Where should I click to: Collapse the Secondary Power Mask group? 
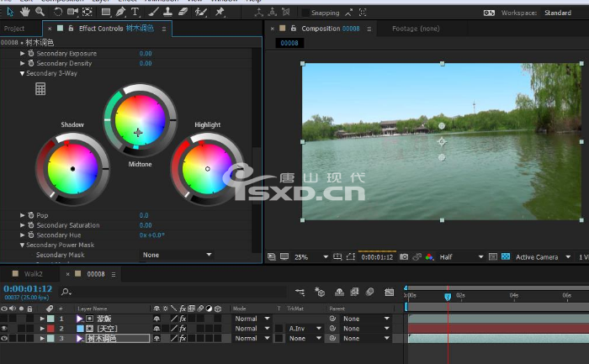click(x=22, y=245)
